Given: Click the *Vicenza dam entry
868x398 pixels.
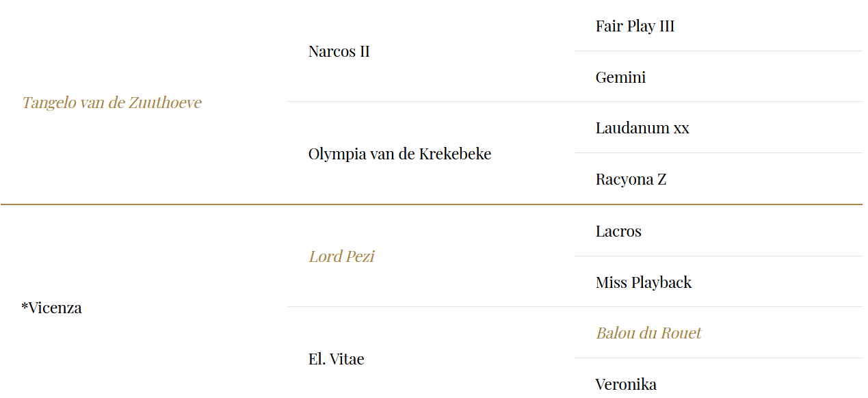Looking at the screenshot, I should [51, 308].
